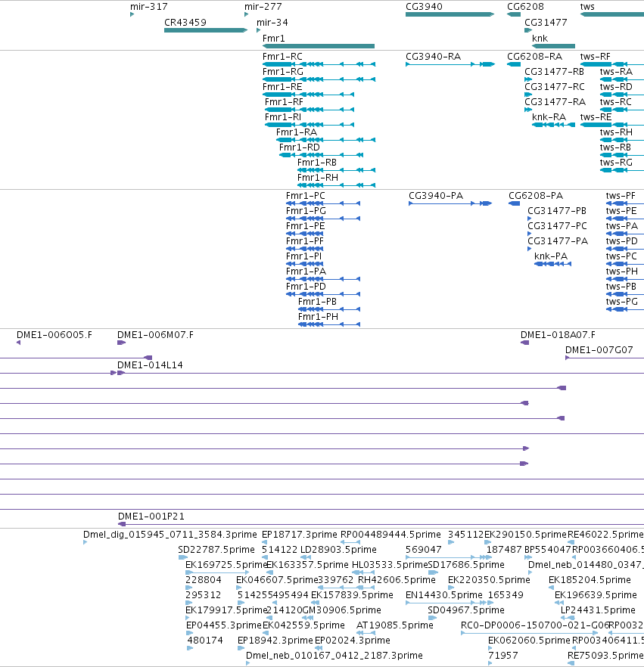
Task: Click the Fmr1-PC protein label
Action: (x=305, y=196)
